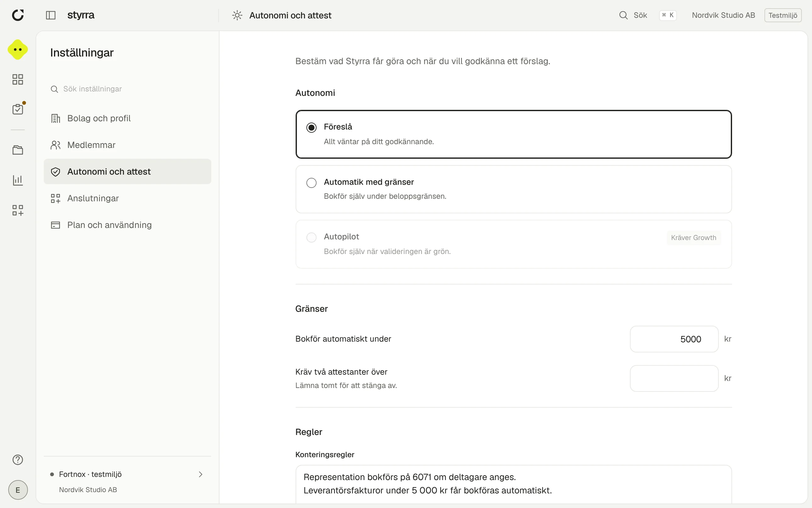Screen dimensions: 812x508
Task: Toggle the sidebar panel icon
Action: click(x=51, y=15)
